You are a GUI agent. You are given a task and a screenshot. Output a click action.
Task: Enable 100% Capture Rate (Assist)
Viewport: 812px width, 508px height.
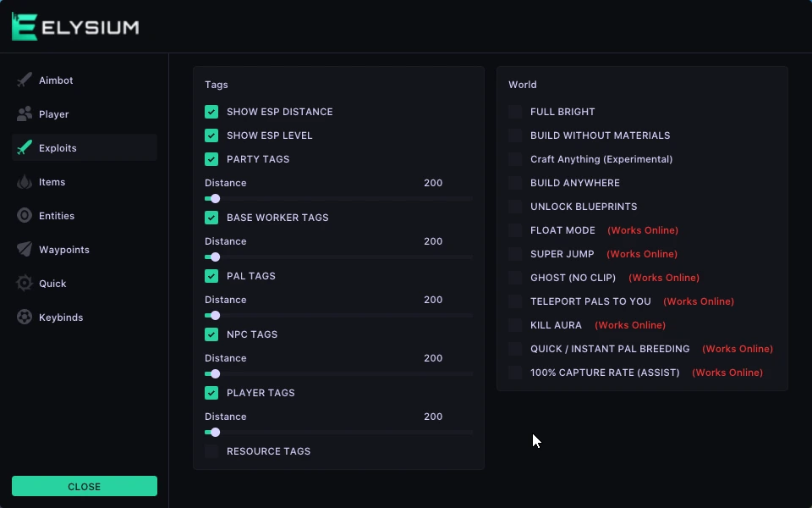[515, 373]
